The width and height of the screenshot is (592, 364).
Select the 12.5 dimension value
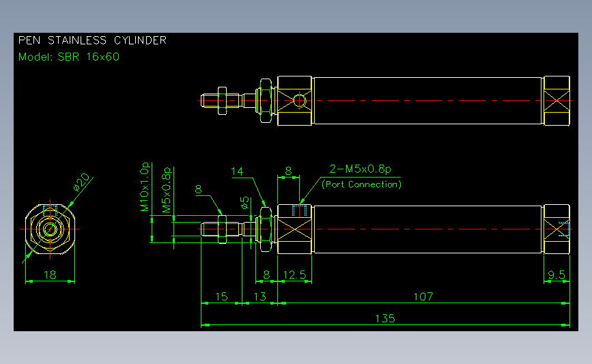click(294, 275)
